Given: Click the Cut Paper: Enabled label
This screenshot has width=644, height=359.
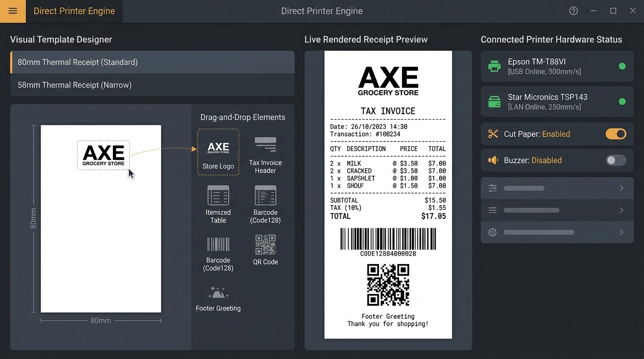Looking at the screenshot, I should (537, 134).
